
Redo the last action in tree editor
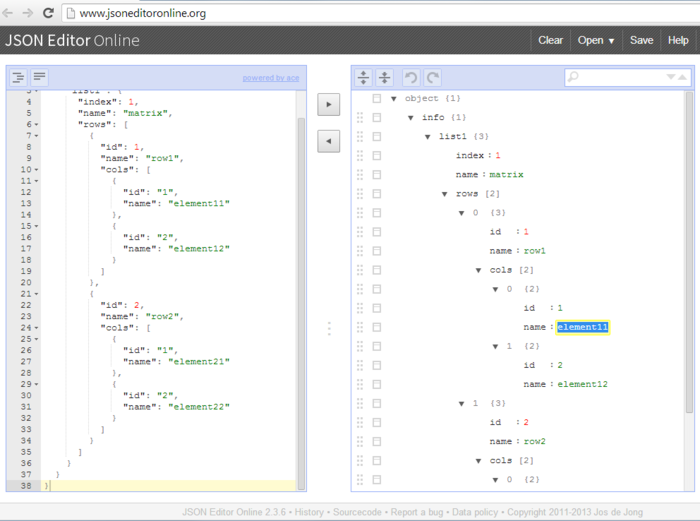pos(432,77)
